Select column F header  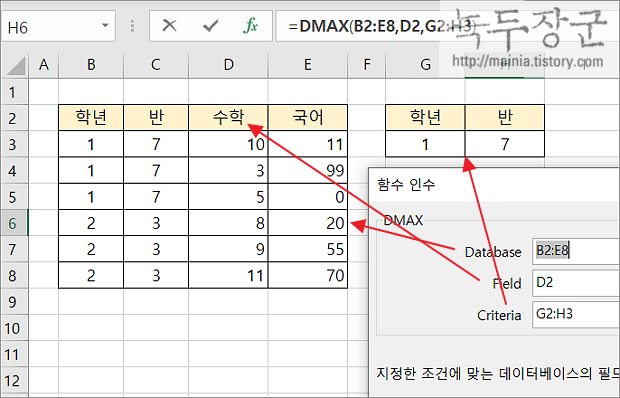pos(367,64)
